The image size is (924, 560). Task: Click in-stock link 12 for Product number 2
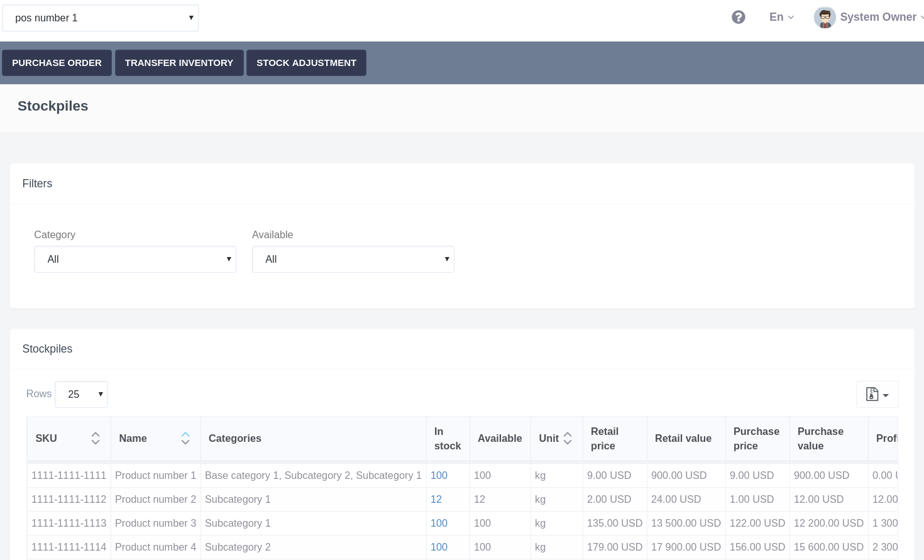click(436, 500)
